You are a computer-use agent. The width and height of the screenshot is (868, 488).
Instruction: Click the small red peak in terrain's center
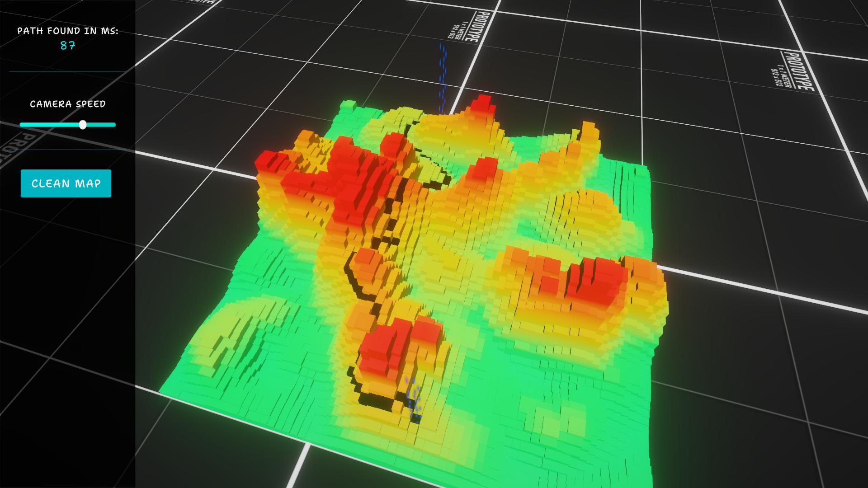(485, 168)
